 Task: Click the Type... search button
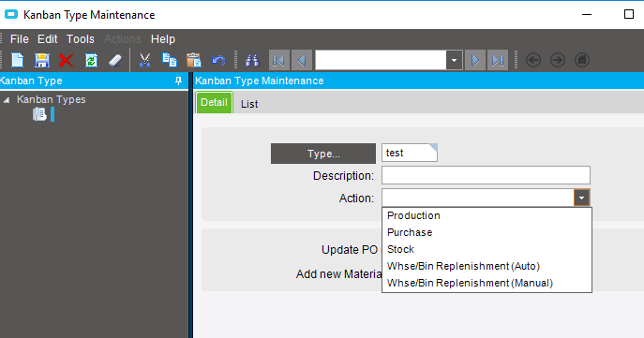323,154
